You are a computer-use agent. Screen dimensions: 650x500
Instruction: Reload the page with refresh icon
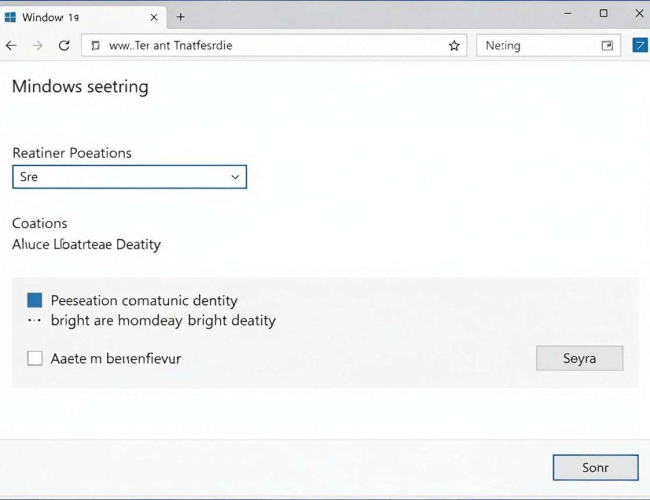(64, 46)
